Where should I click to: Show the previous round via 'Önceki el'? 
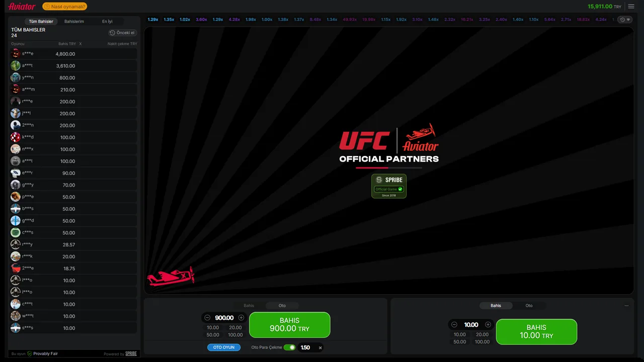click(x=122, y=33)
